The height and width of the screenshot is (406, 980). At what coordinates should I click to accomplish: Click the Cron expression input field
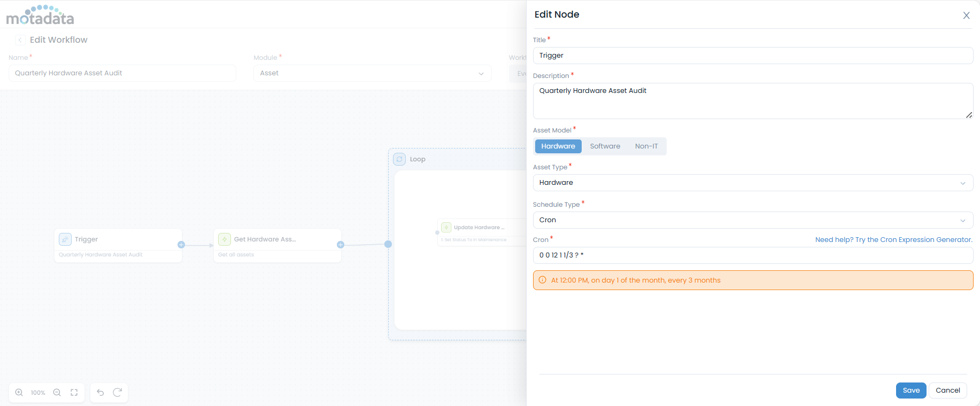(x=752, y=255)
